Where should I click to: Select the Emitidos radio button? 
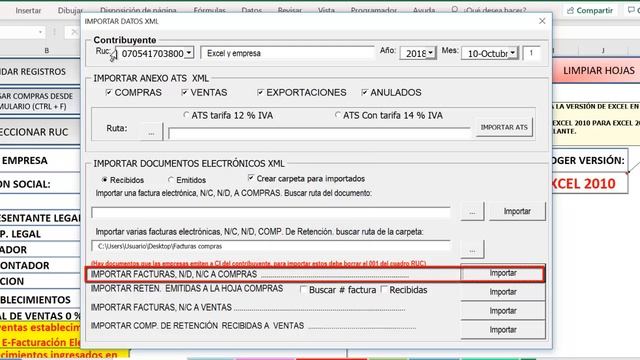(x=171, y=180)
